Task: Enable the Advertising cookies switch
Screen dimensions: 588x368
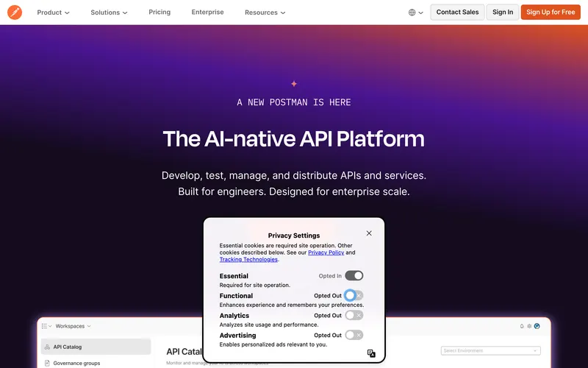Action: (x=354, y=335)
